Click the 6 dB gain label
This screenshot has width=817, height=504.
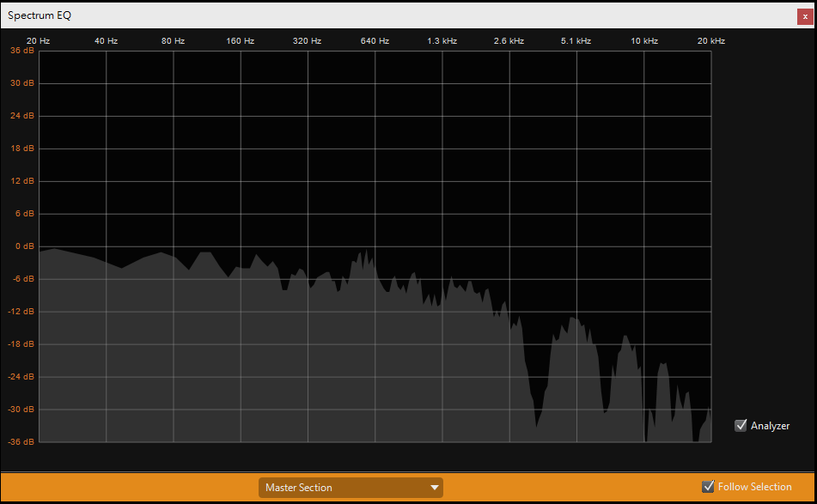[25, 214]
